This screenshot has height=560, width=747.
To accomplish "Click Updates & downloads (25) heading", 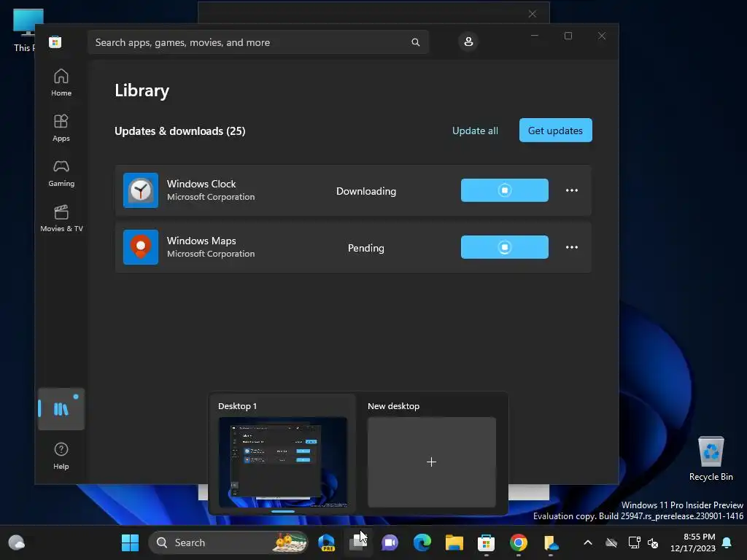I will 179,131.
